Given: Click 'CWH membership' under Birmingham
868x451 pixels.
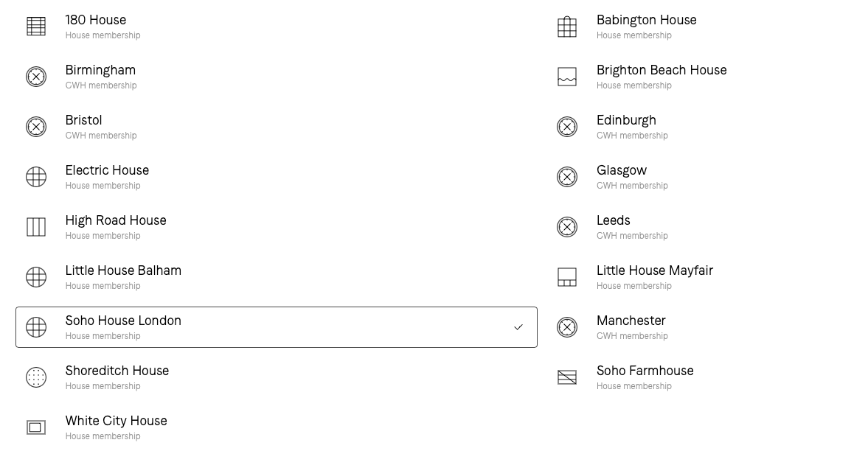Looking at the screenshot, I should click(x=101, y=85).
